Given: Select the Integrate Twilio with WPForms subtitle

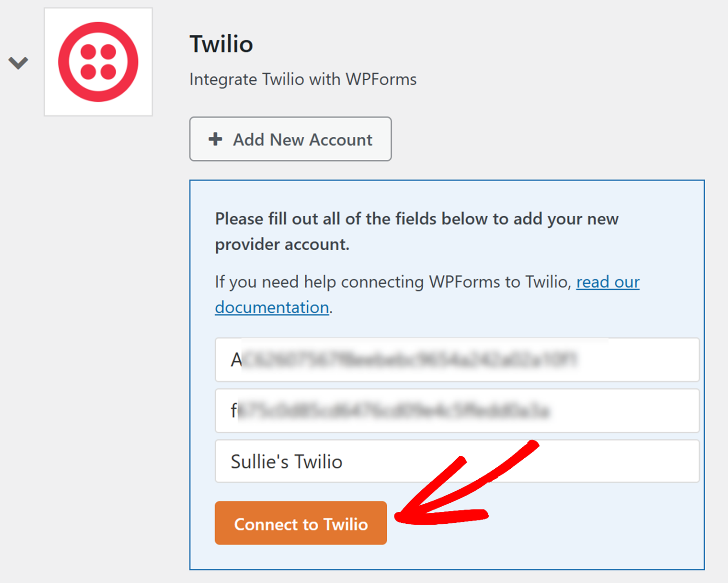Looking at the screenshot, I should tap(303, 79).
